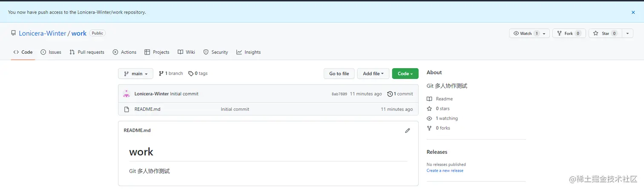Open the Pull requests tab

87,52
